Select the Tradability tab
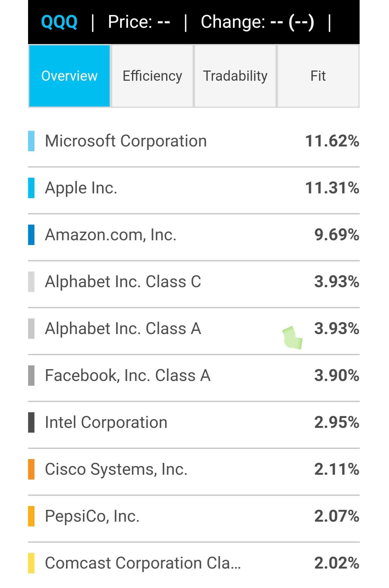The image size is (389, 588). pos(235,76)
